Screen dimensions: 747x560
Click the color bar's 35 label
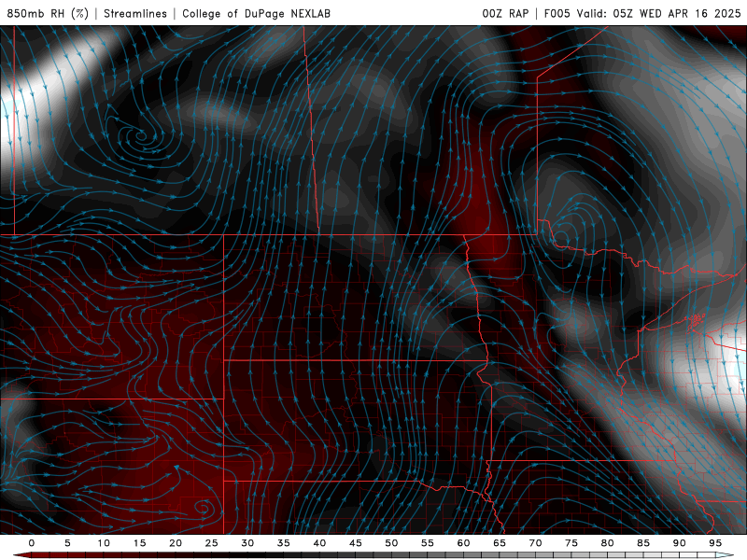[284, 543]
